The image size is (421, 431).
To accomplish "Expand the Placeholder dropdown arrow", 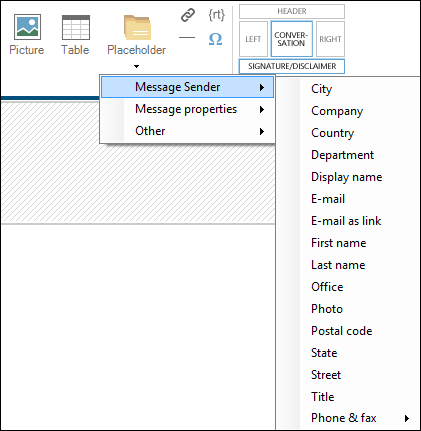I will point(136,66).
